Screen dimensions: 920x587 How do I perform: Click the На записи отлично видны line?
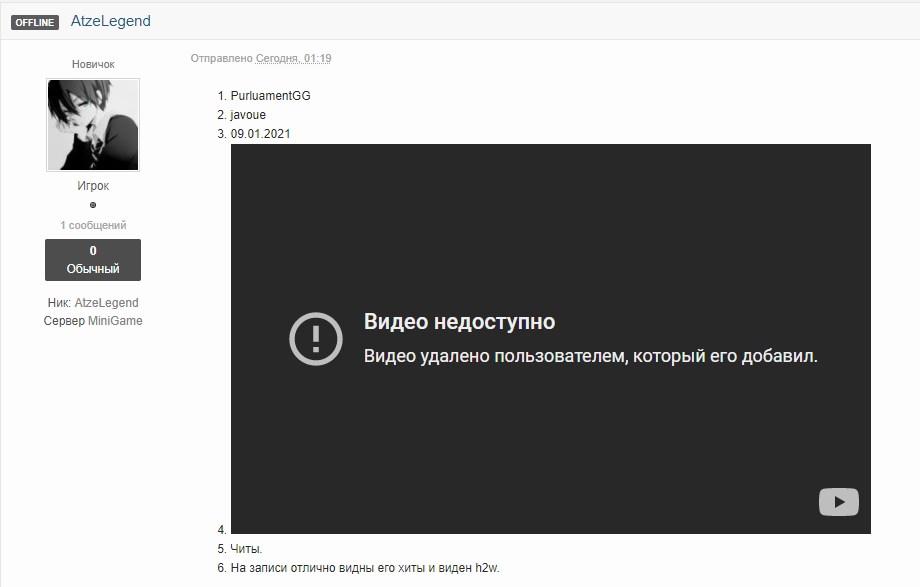click(364, 568)
